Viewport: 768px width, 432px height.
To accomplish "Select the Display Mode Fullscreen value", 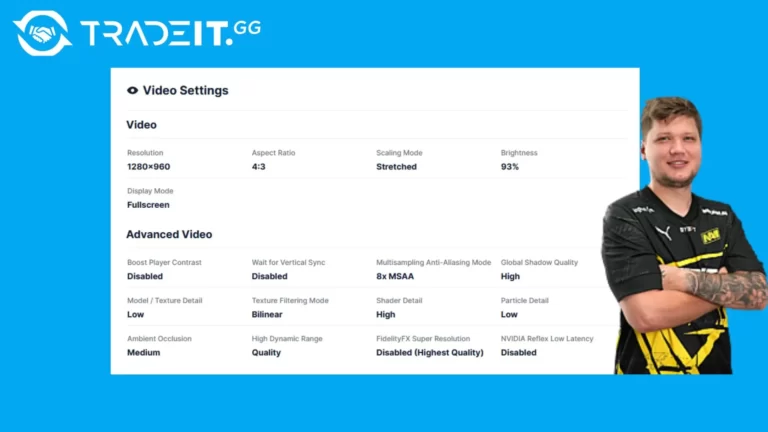I will click(148, 205).
